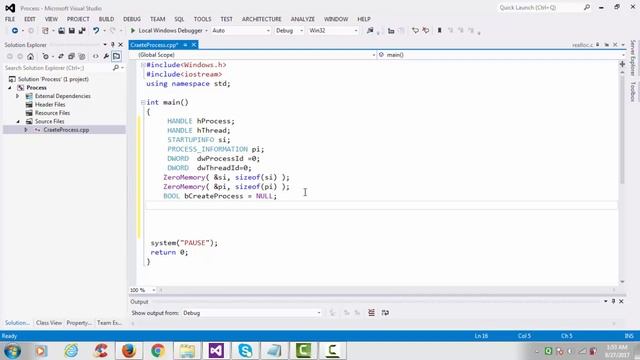The height and width of the screenshot is (360, 640).
Task: Pin the Solution Explorer panel
Action: tap(113, 44)
